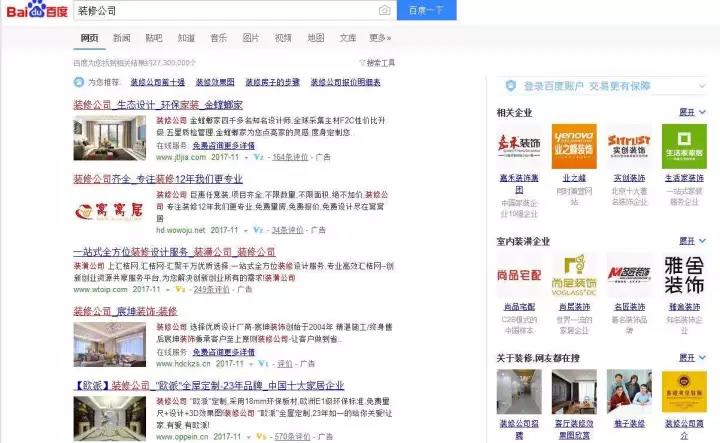The width and height of the screenshot is (720, 443).
Task: Click the 百度一下 search button
Action: [426, 10]
